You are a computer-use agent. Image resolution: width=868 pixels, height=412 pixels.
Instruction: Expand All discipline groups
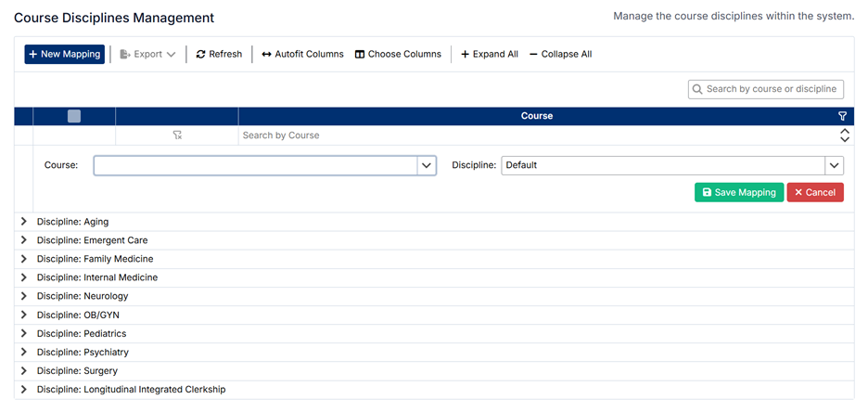point(489,55)
